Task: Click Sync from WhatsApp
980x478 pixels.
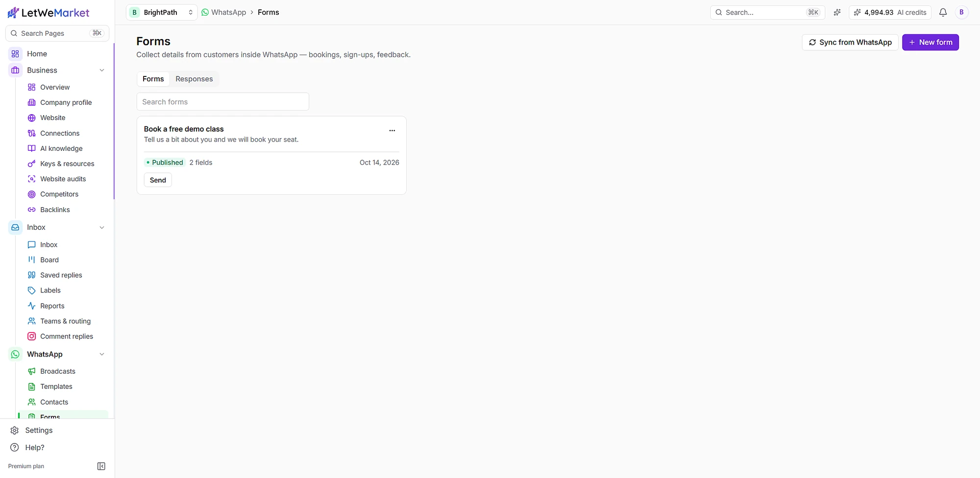Action: [850, 42]
